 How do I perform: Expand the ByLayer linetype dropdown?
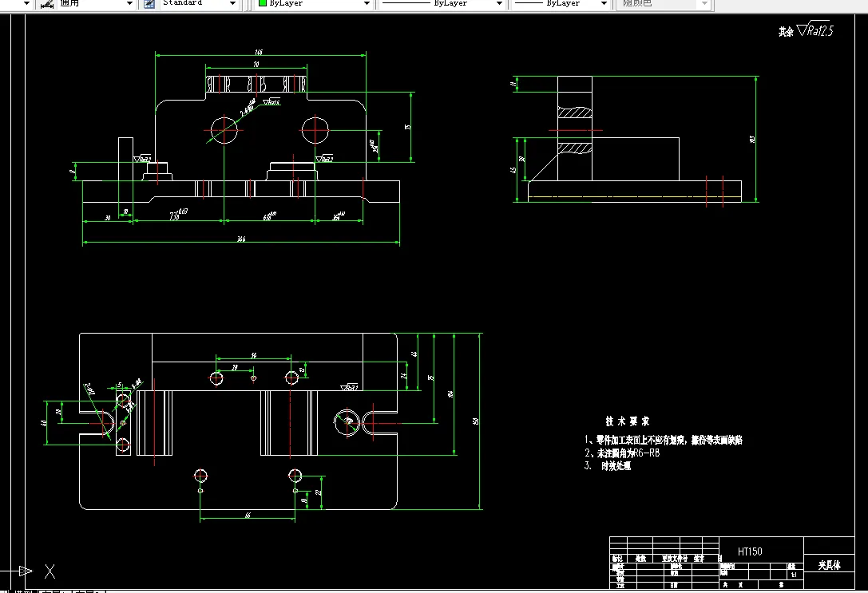(499, 3)
